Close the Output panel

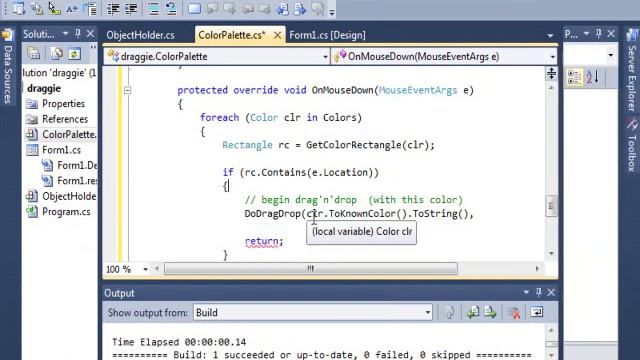[x=551, y=292]
